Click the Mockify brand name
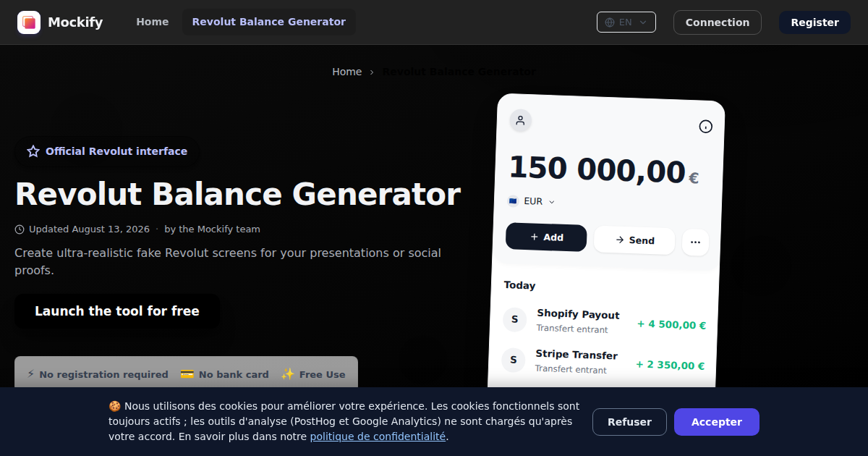 [x=75, y=22]
